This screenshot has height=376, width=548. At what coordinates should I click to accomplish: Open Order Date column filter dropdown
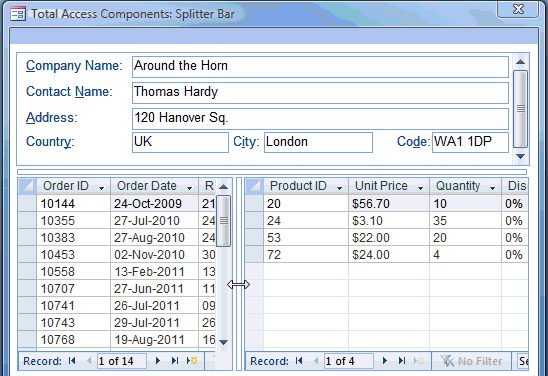[x=189, y=188]
